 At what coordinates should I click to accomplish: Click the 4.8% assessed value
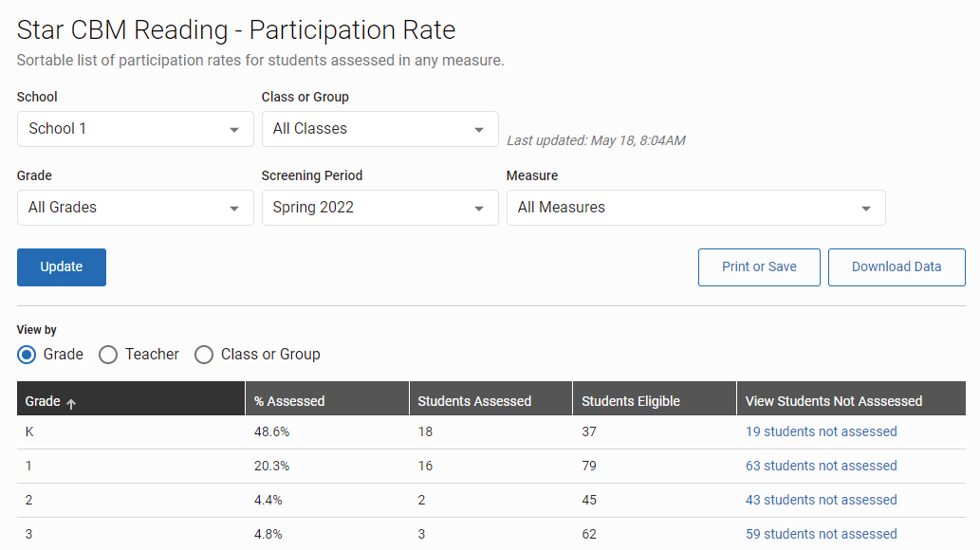(268, 535)
